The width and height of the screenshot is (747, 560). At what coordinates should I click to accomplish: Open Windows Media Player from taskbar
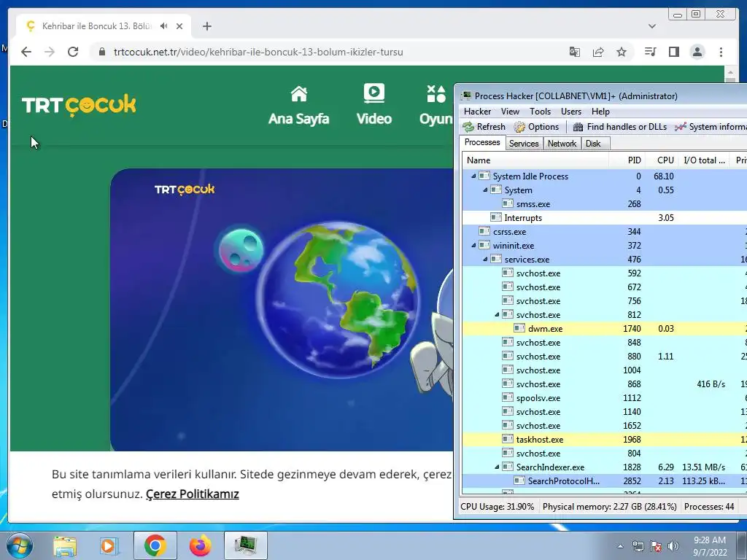tap(109, 545)
